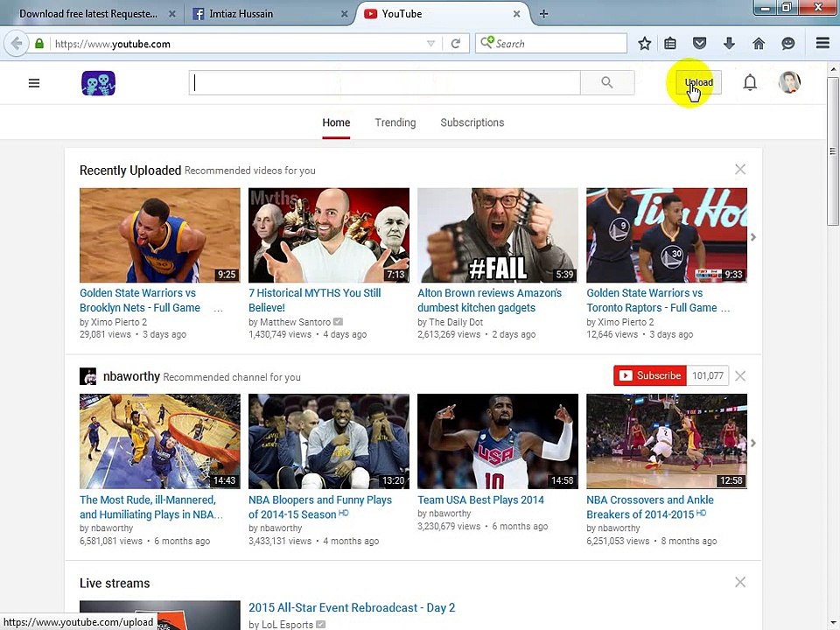
Task: Open Alton Brown reviews Amazon's gadgets link
Action: pyautogui.click(x=490, y=300)
